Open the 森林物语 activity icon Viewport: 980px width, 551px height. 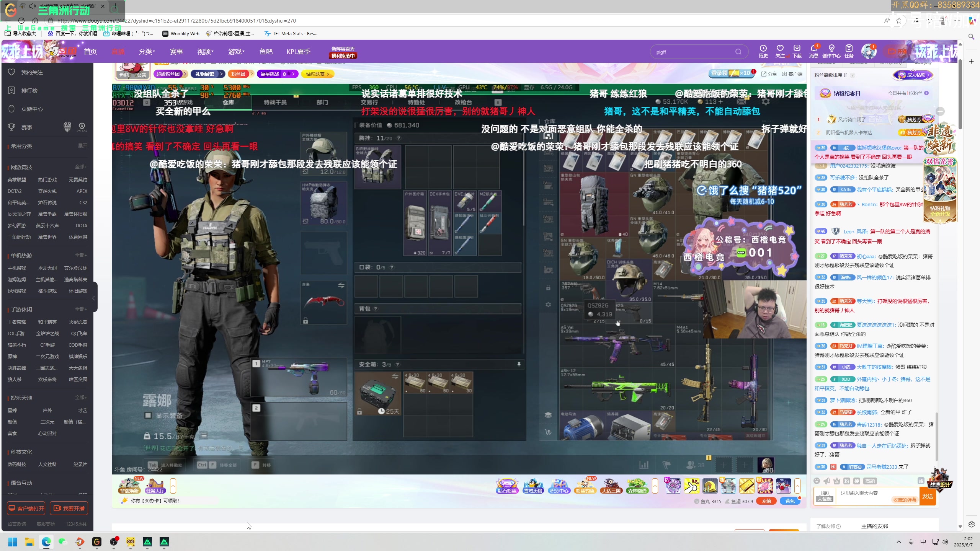637,486
